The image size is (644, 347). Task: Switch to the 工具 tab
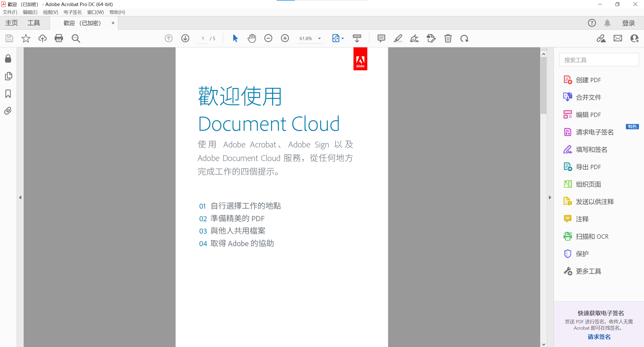[x=34, y=23]
